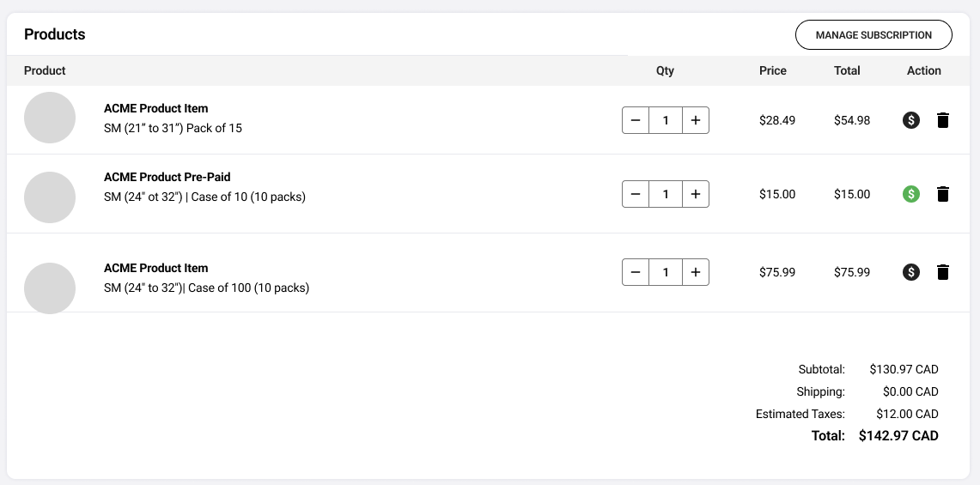Click the Price column header
Screen dimensions: 980x485
pos(772,70)
